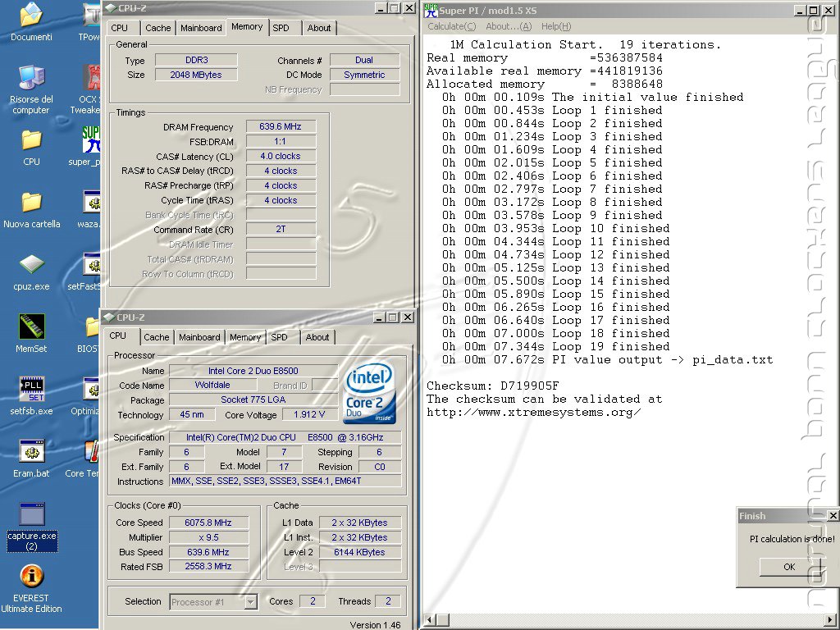Minimize the Super PI window
The width and height of the screenshot is (840, 630).
[800, 10]
